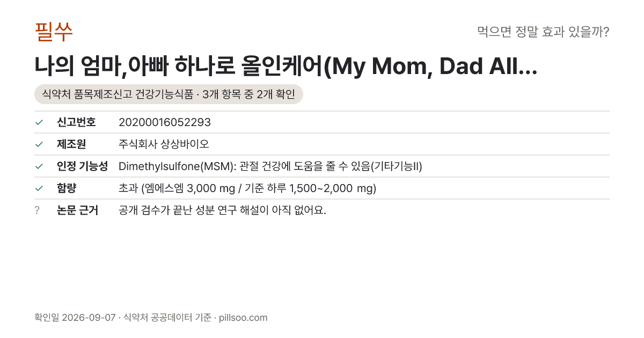This screenshot has height=338, width=644.
Task: Select the report number 20200016052293
Action: 165,122
